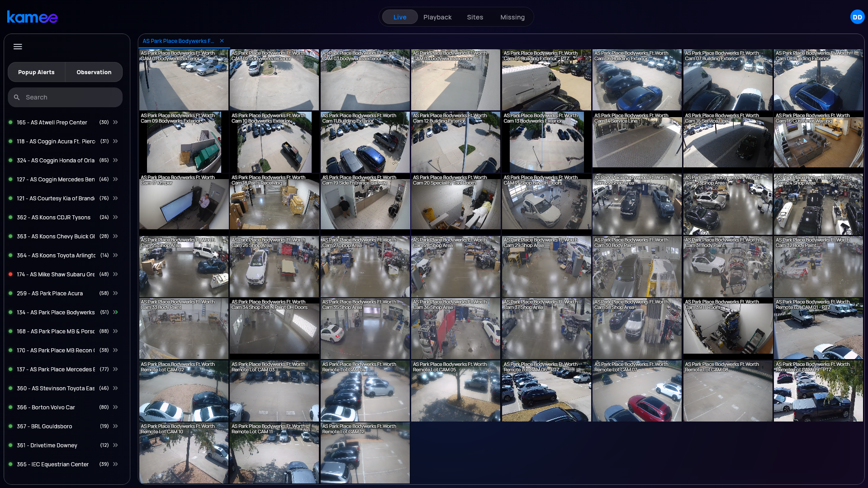Open Cam 39 IT Room feed
This screenshot has height=488, width=868.
point(728,328)
